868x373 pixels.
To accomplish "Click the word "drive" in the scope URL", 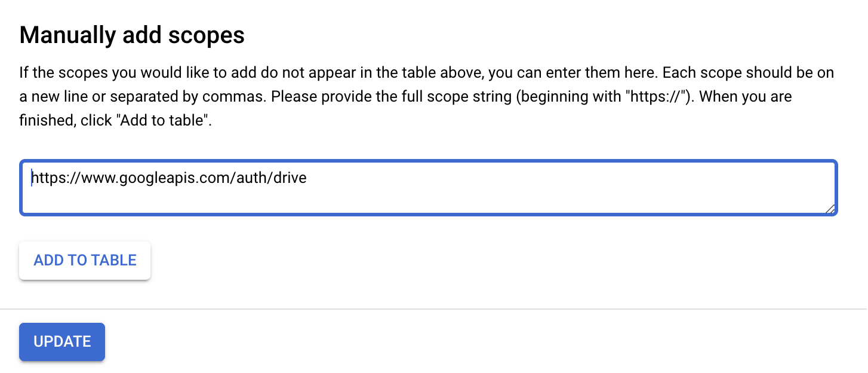I will click(x=290, y=178).
